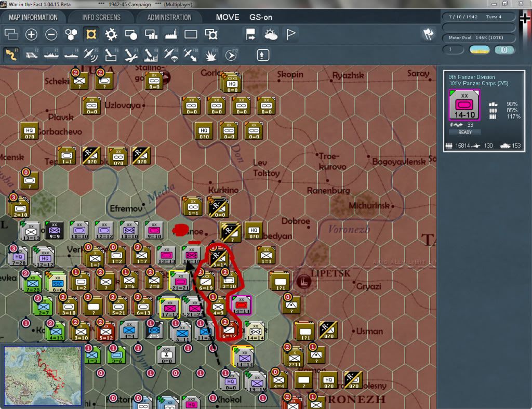Select F2 rail movement mode icon
Screen dimensions: 532x409
(x=32, y=55)
